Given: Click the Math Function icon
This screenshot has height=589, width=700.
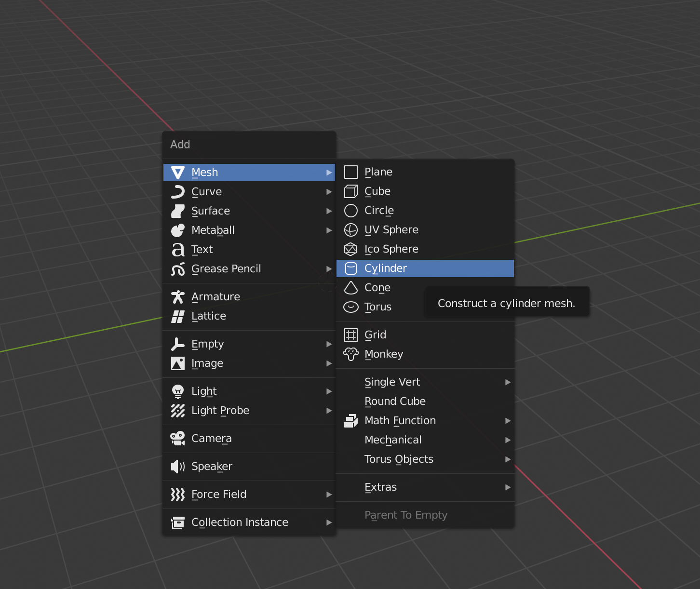Looking at the screenshot, I should click(x=351, y=421).
